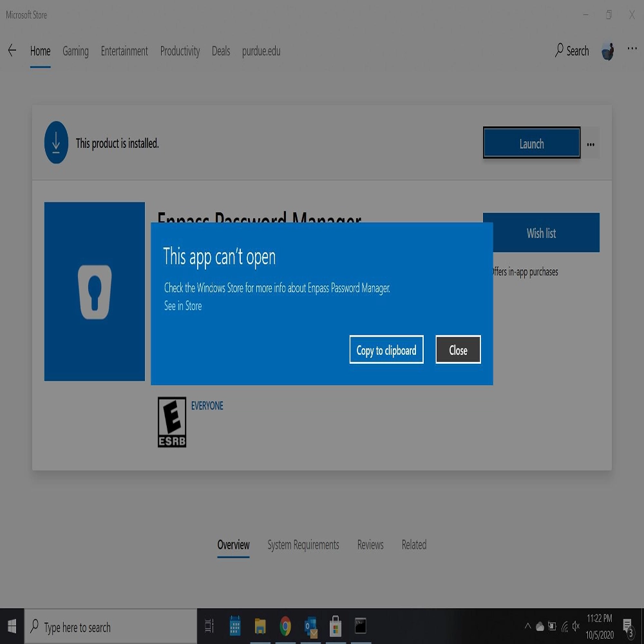
Task: Click the ESRB Everyone rating link
Action: [x=207, y=406]
